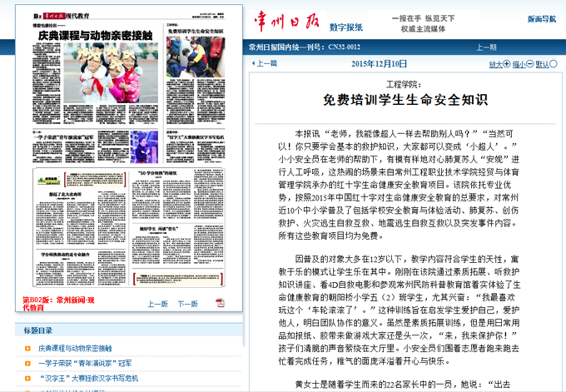The width and height of the screenshot is (566, 392).
Task: Click 权威主流媒体 slogan text
Action: click(x=423, y=29)
